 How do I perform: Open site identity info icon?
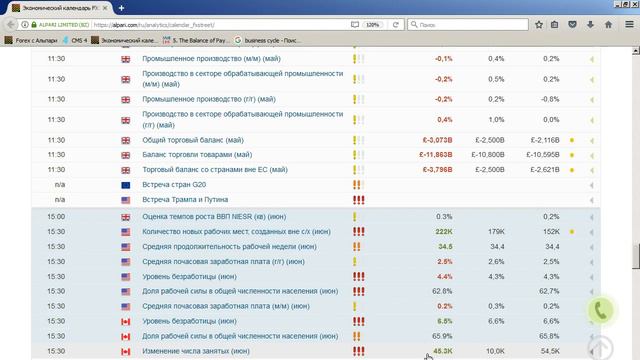(x=25, y=25)
